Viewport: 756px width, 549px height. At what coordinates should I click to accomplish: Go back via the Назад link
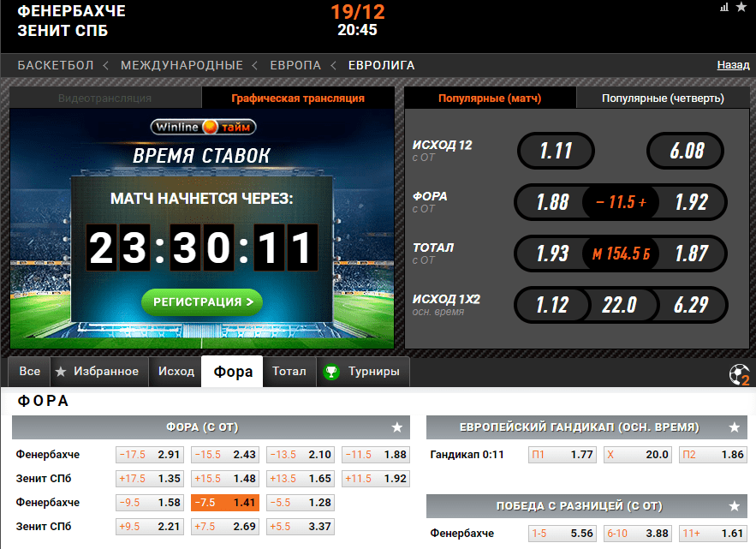[734, 65]
